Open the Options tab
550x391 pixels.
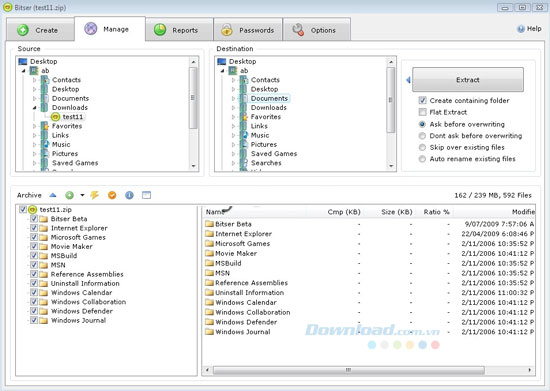[x=317, y=30]
